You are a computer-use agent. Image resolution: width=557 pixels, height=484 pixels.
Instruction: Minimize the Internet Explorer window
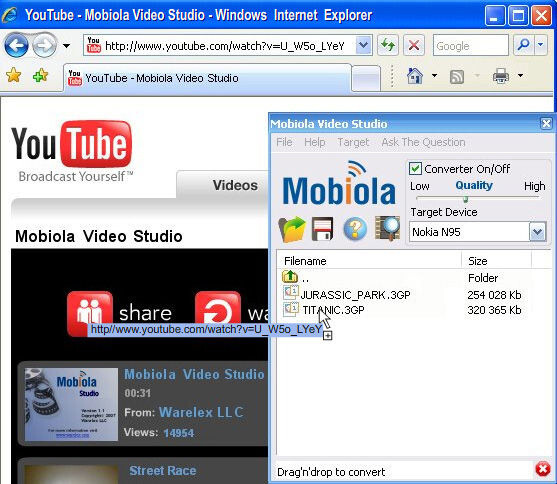pos(495,16)
